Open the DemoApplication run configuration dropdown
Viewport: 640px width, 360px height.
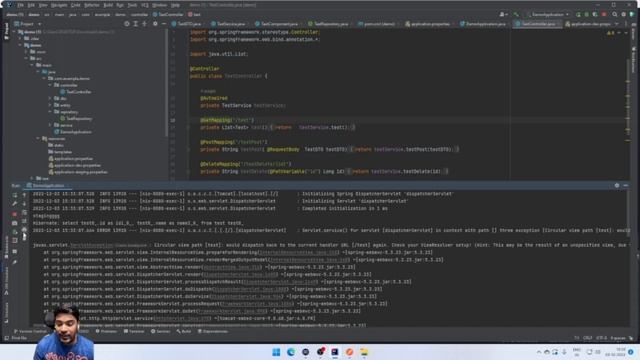[x=548, y=15]
